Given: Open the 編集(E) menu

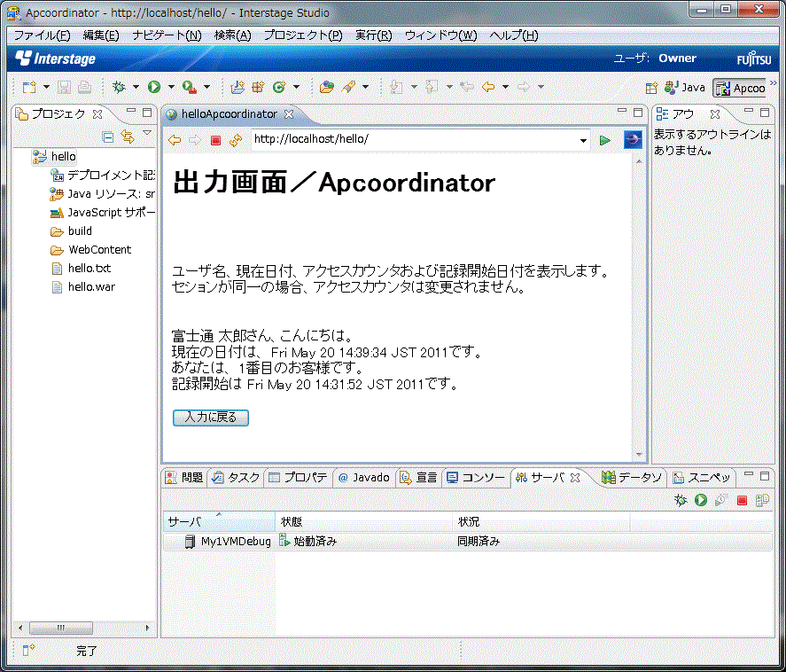Looking at the screenshot, I should click(101, 35).
